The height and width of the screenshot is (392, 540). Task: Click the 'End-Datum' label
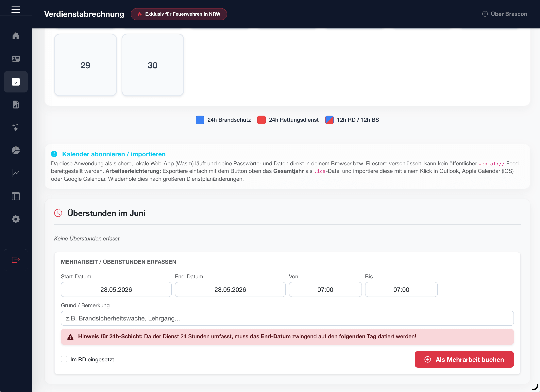point(189,276)
